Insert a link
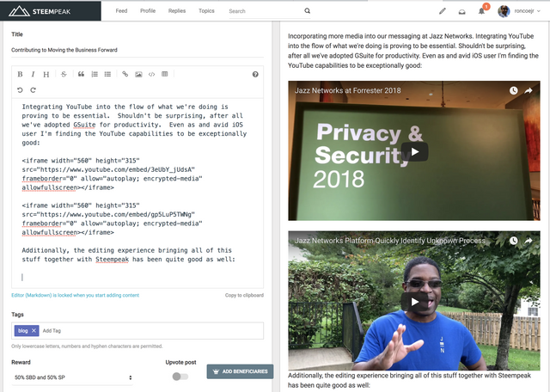The image size is (550, 392). click(125, 74)
